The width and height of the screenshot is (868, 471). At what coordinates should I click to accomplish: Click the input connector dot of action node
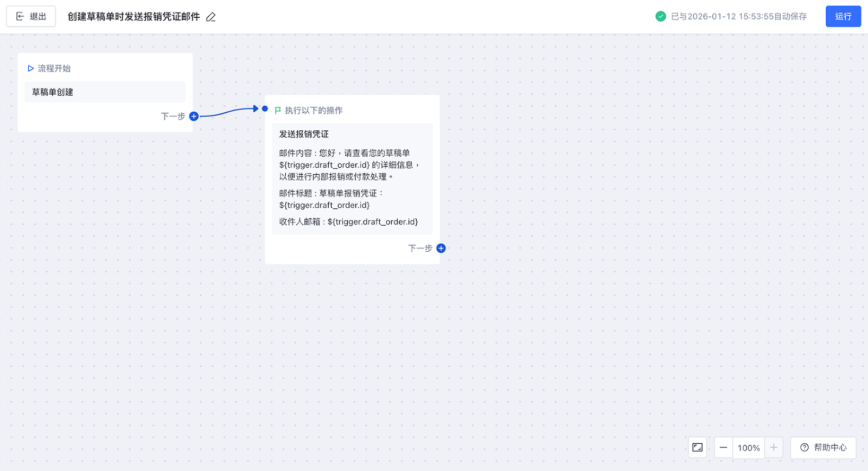[265, 109]
